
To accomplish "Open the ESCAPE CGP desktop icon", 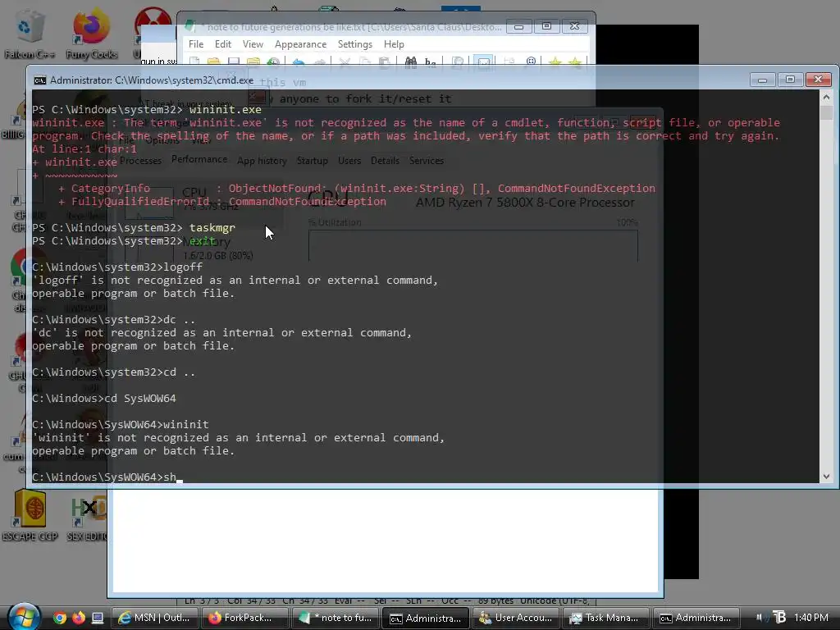I will tap(30, 515).
